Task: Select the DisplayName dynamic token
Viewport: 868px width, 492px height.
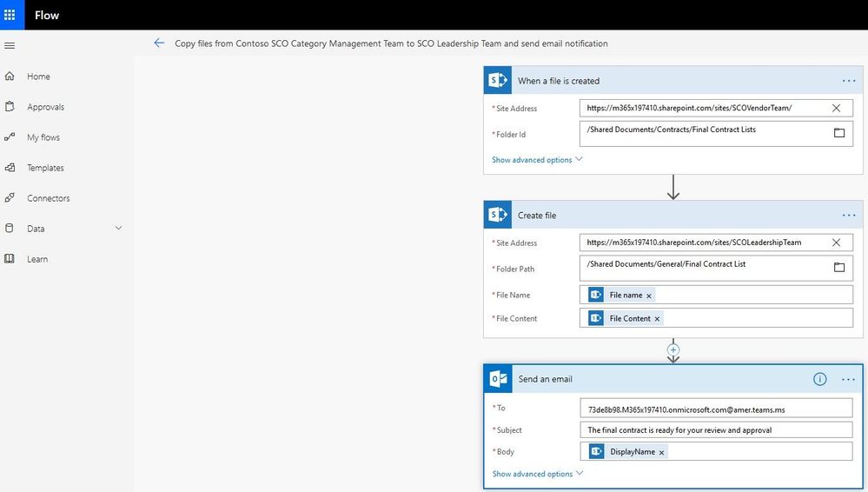Action: [x=627, y=451]
